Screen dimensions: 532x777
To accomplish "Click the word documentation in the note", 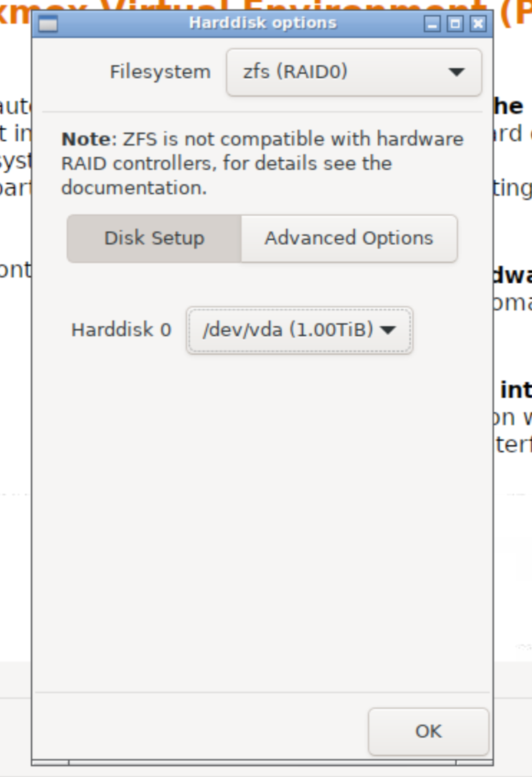I will click(134, 189).
